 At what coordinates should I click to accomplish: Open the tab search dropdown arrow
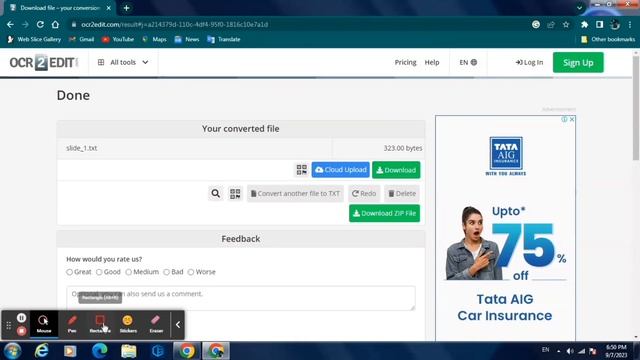coord(579,8)
